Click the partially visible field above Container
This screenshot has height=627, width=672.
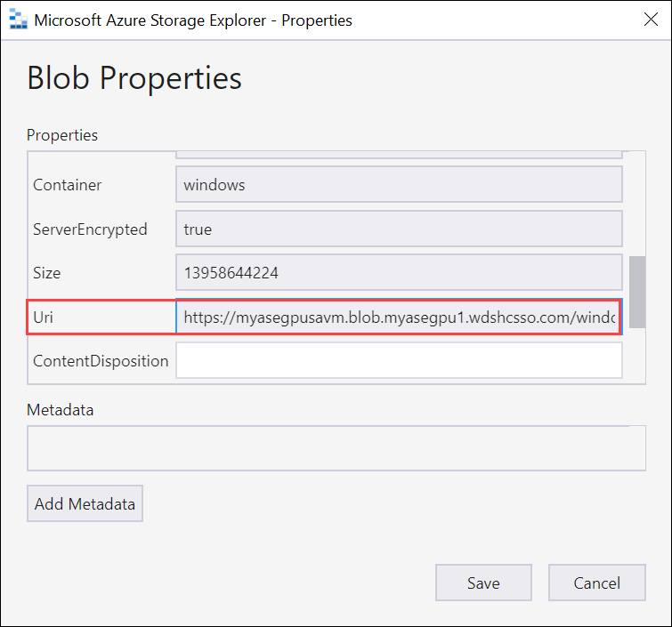399,155
